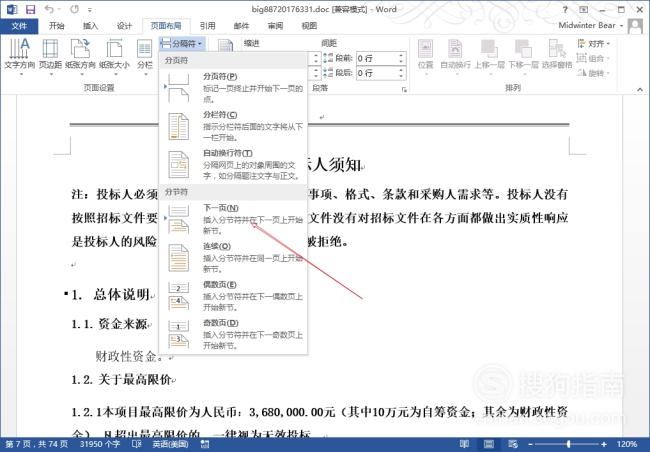
Task: Click into the 段前 spacing before field
Action: 376,58
